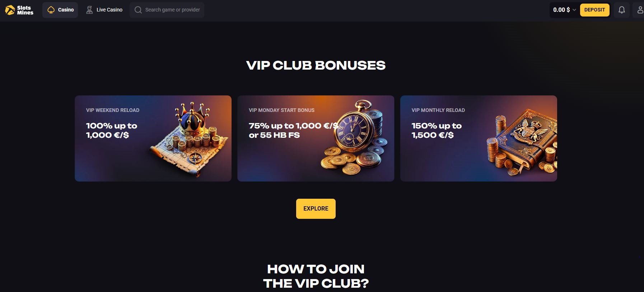Screen dimensions: 644x292
Task: Open the VIP MONTHLY RELOAD card title
Action: point(438,110)
